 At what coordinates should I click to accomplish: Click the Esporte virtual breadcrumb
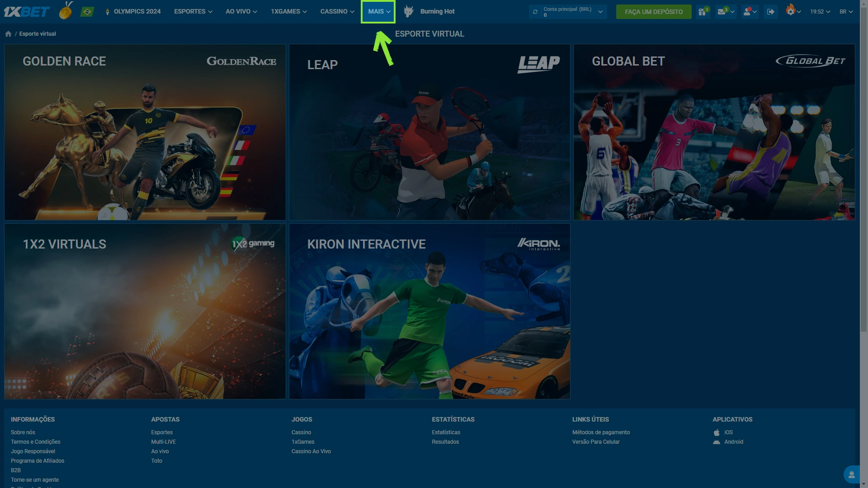[38, 34]
